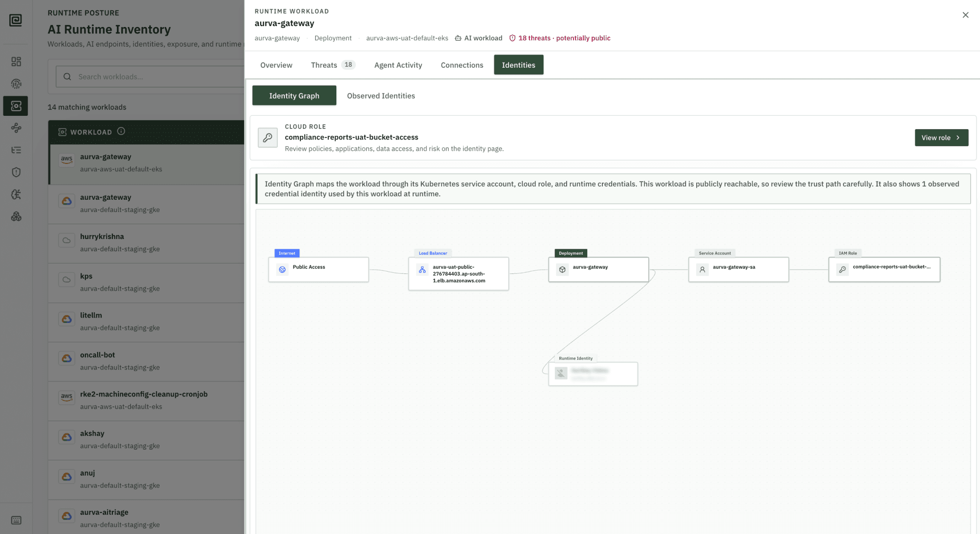Select the aurva-aitriage workload row
Image resolution: width=980 pixels, height=534 pixels.
click(146, 517)
